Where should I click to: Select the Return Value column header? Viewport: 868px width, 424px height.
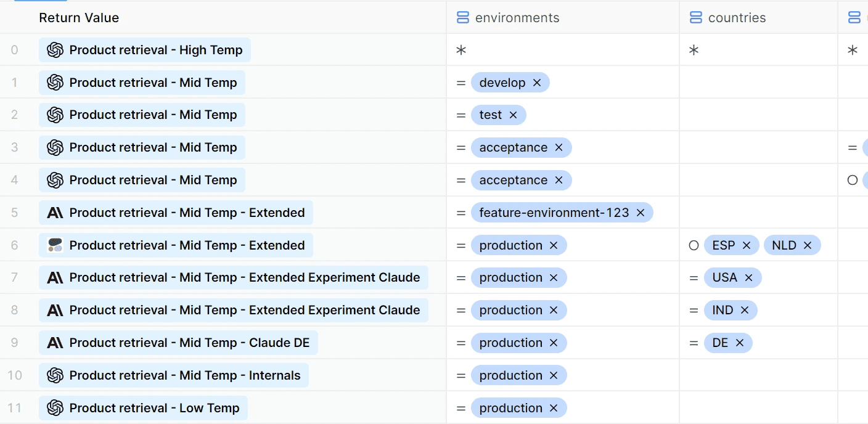tap(79, 18)
